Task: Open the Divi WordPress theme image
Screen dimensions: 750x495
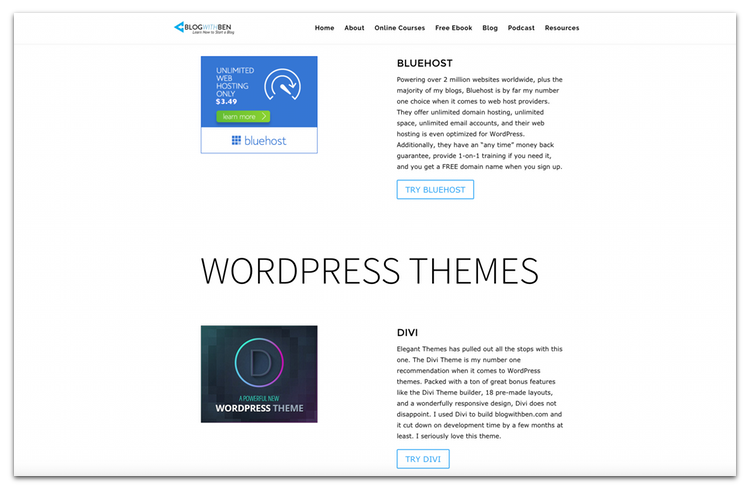Action: 259,374
